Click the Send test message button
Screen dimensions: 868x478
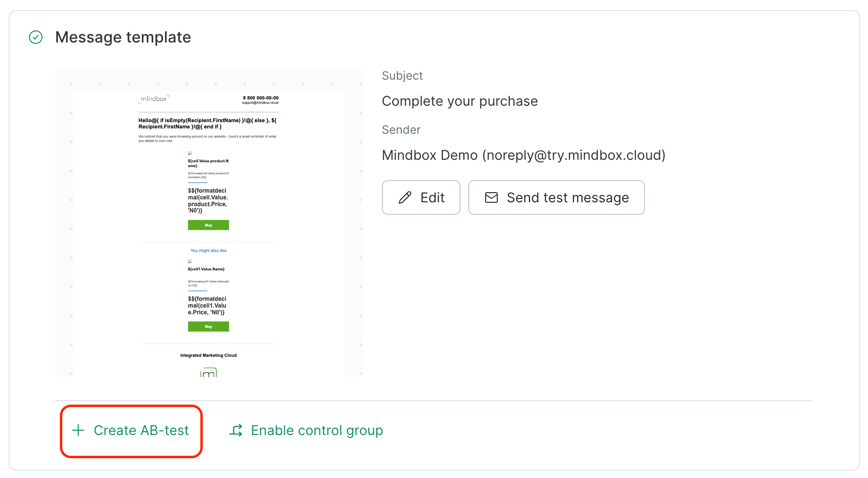click(x=556, y=197)
